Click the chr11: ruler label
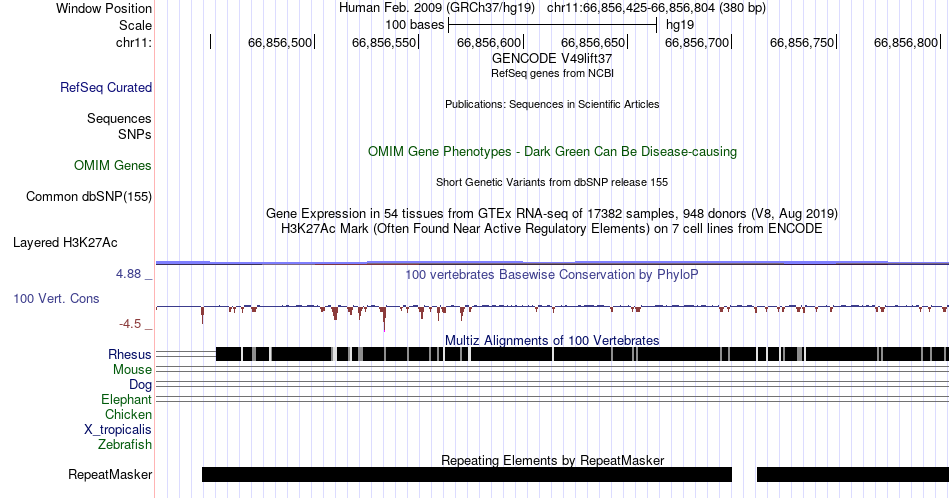The height and width of the screenshot is (498, 950). (x=134, y=42)
